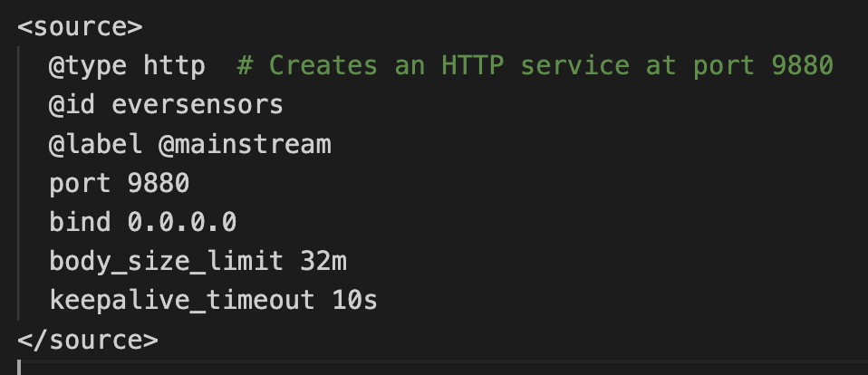Viewport: 868px width, 375px height.
Task: Click the closing </source> tag
Action: coord(88,341)
